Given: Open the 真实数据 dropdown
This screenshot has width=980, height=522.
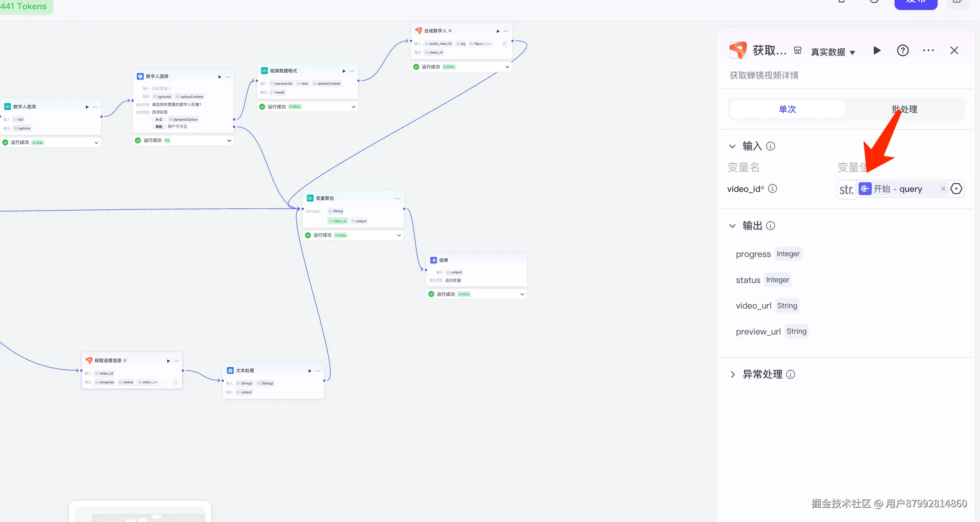Looking at the screenshot, I should point(833,52).
